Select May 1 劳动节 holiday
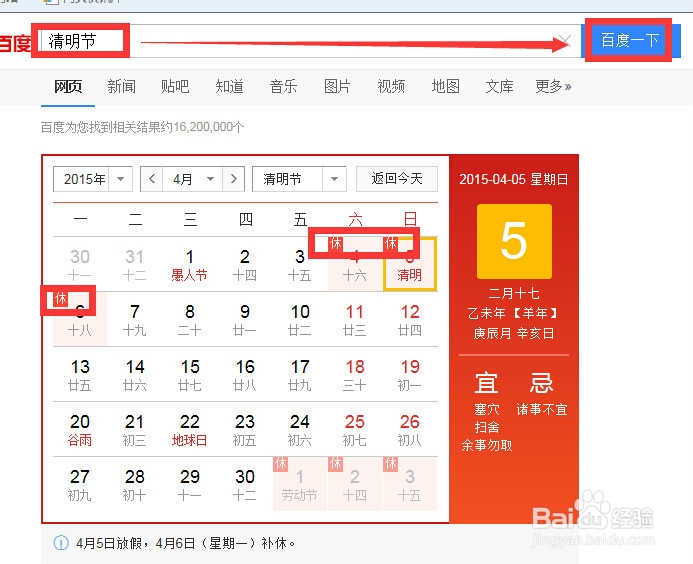 pos(300,484)
